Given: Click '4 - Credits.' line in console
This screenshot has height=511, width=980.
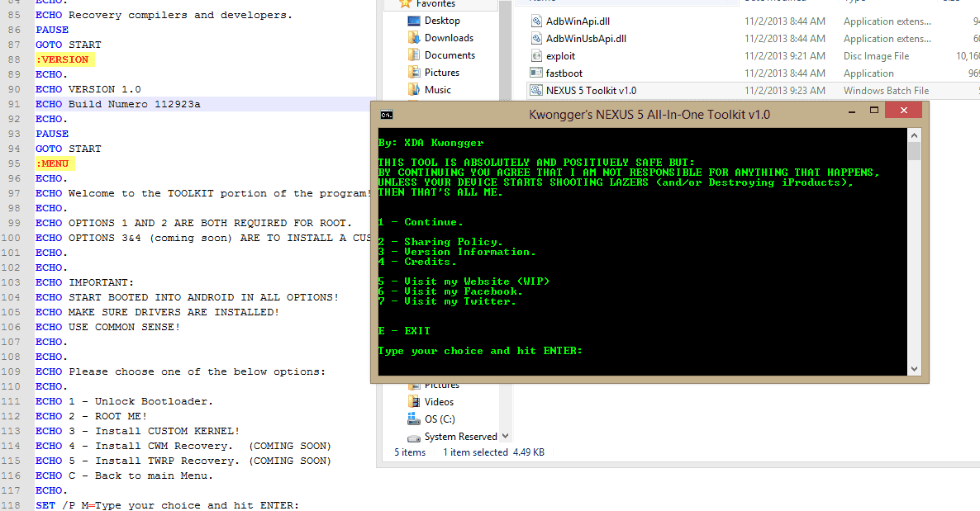Looking at the screenshot, I should (417, 262).
